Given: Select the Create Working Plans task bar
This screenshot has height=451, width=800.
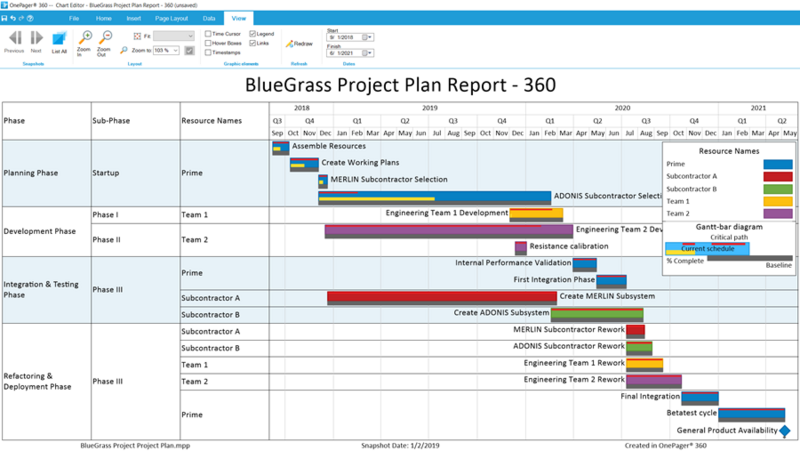Looking at the screenshot, I should pyautogui.click(x=304, y=165).
